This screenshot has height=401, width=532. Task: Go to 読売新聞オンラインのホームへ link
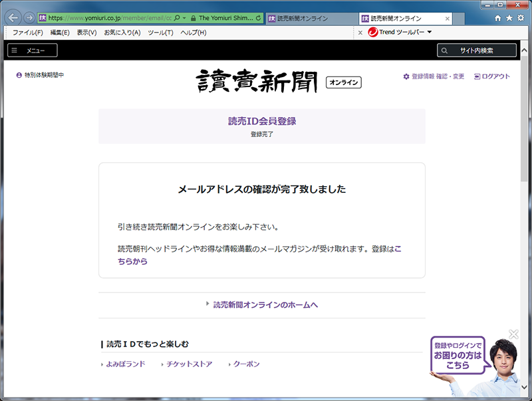(x=265, y=305)
